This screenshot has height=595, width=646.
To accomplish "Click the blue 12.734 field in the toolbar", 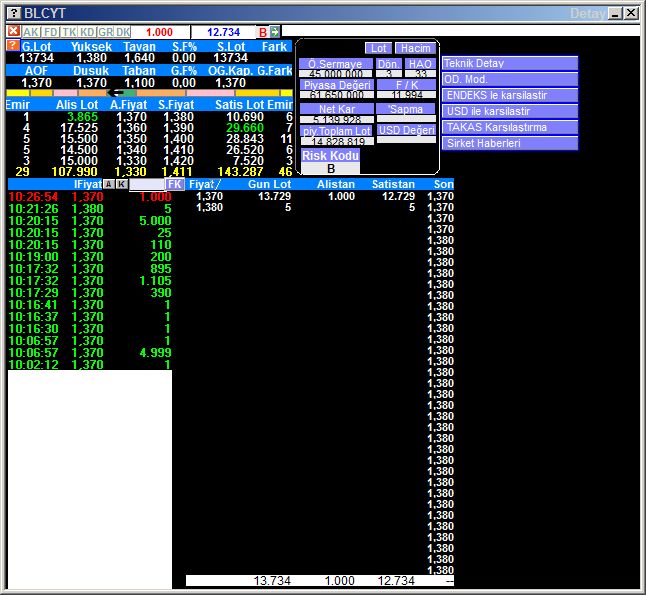I will (224, 32).
